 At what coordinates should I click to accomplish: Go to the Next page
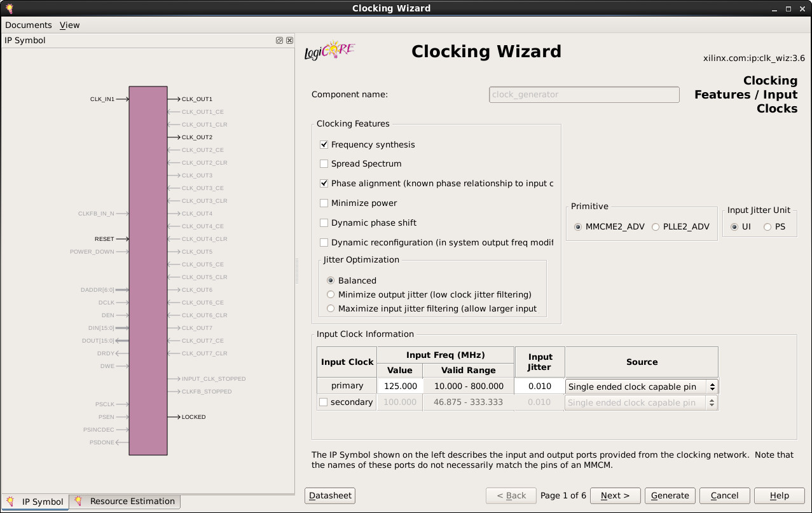pos(615,496)
